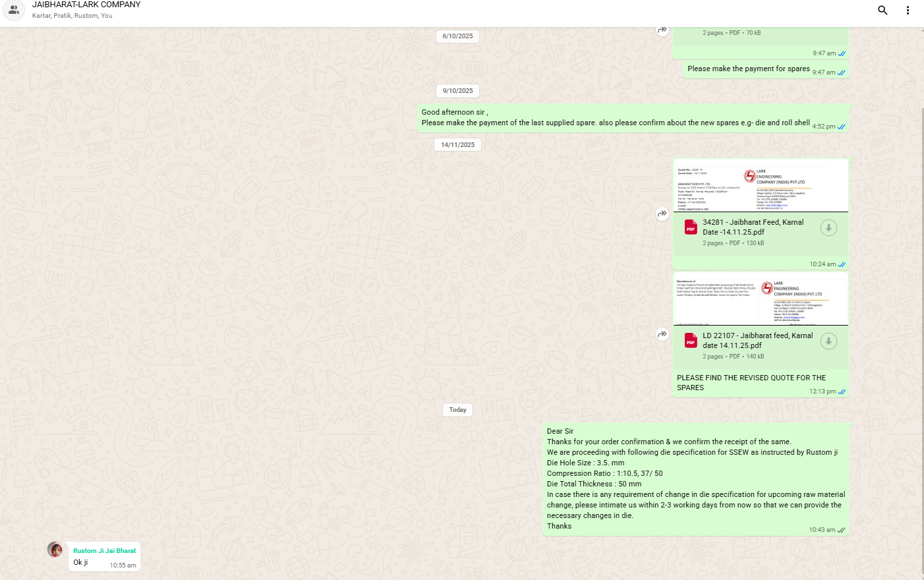
Task: Open the three-dot chat menu
Action: 908,10
